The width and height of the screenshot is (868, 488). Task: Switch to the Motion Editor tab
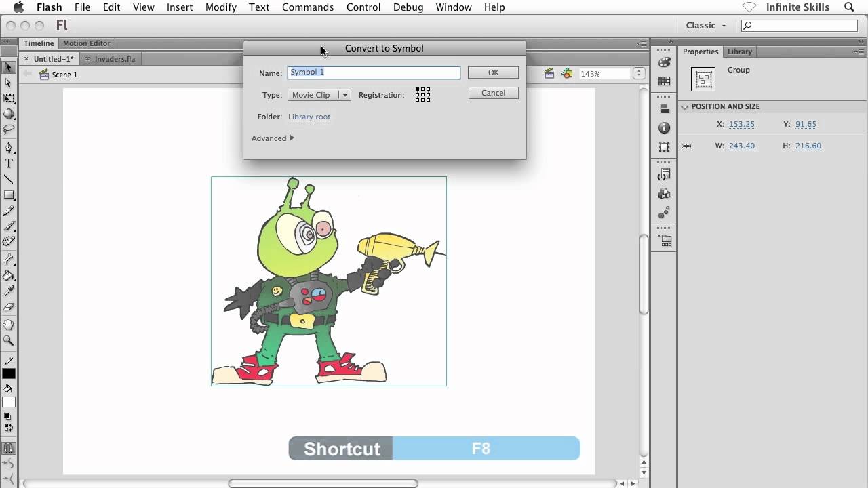click(x=87, y=43)
